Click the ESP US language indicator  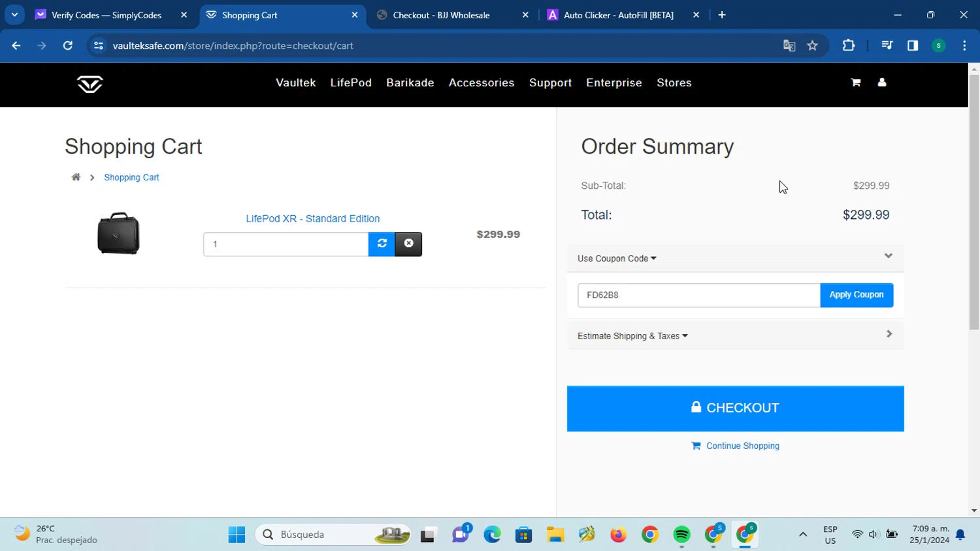coord(830,535)
